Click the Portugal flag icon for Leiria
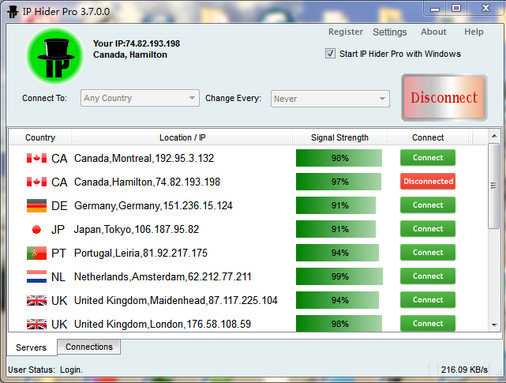 pyautogui.click(x=37, y=253)
